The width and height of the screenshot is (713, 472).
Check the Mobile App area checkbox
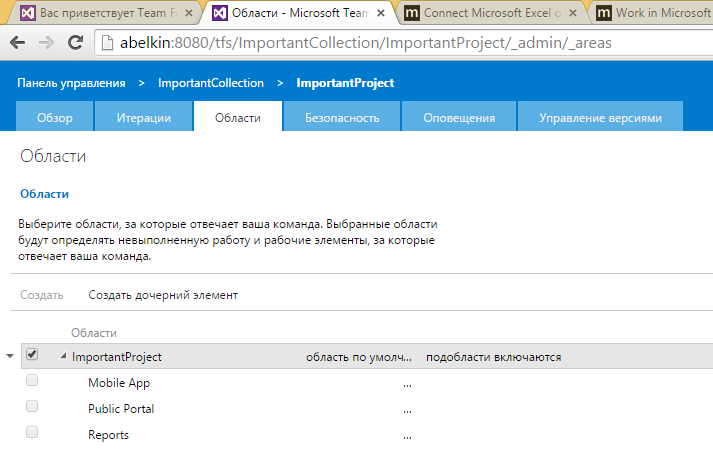pos(32,380)
